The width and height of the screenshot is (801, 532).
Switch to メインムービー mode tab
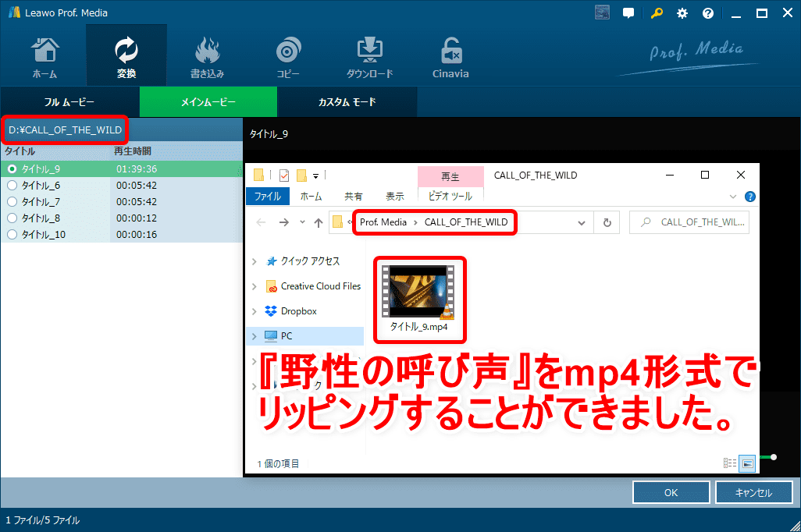click(x=208, y=102)
